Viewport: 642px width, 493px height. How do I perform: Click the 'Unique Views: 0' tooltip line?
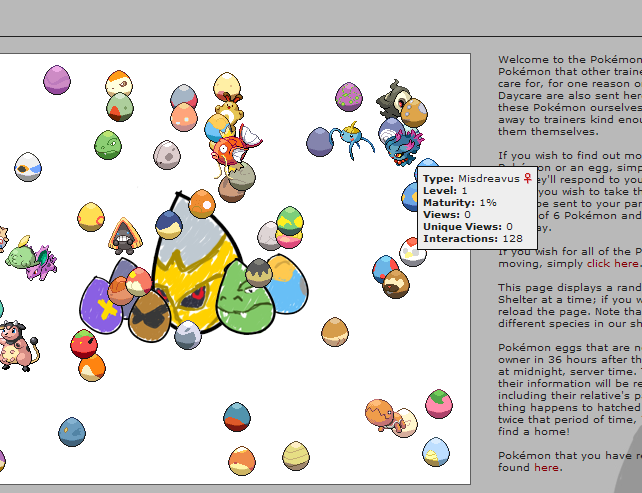point(468,226)
